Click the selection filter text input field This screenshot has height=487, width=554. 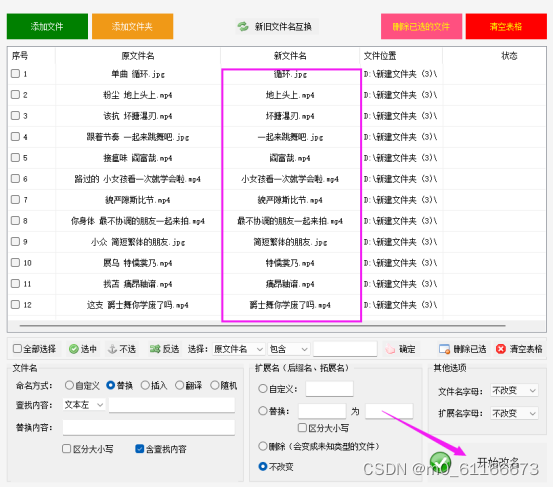click(x=345, y=349)
